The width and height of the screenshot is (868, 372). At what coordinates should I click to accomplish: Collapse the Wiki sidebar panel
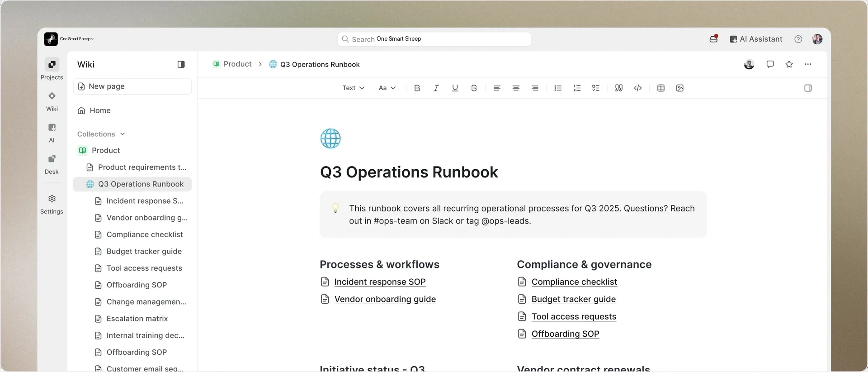(x=181, y=64)
